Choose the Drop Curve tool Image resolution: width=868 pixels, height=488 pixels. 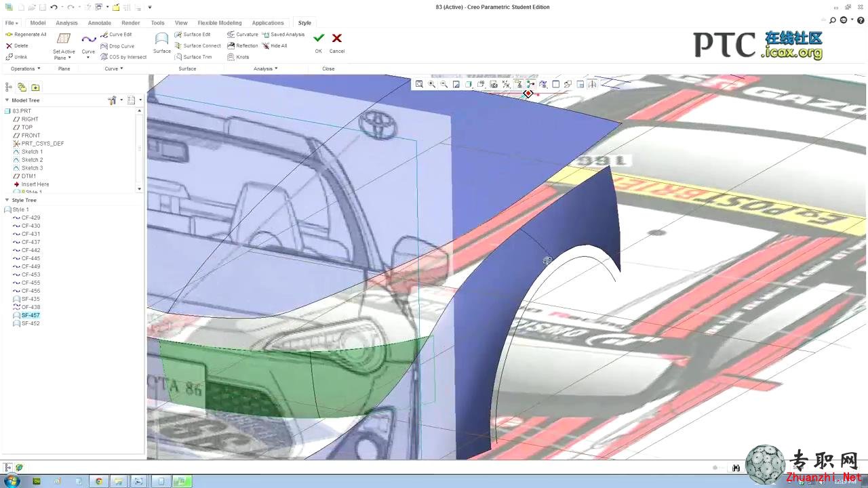117,46
